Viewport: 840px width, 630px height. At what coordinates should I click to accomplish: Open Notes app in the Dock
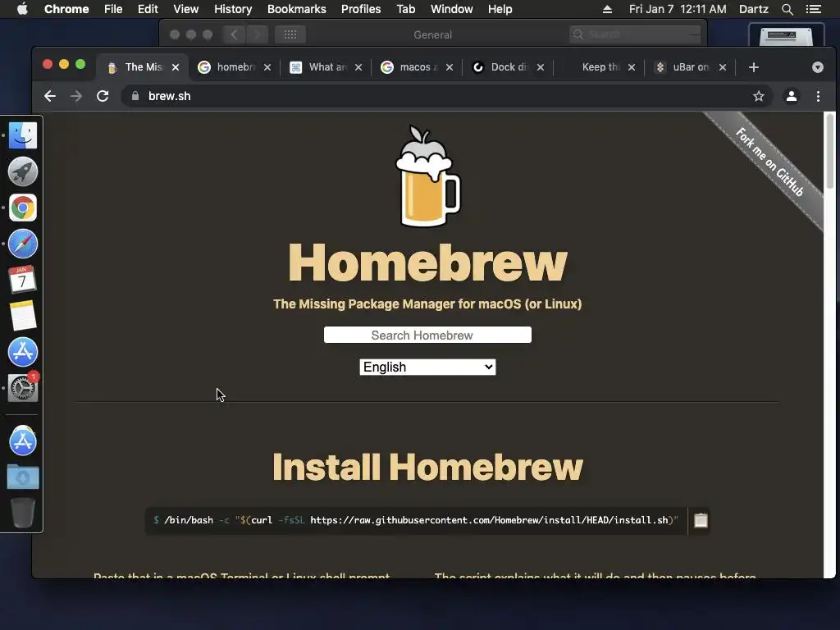point(22,316)
